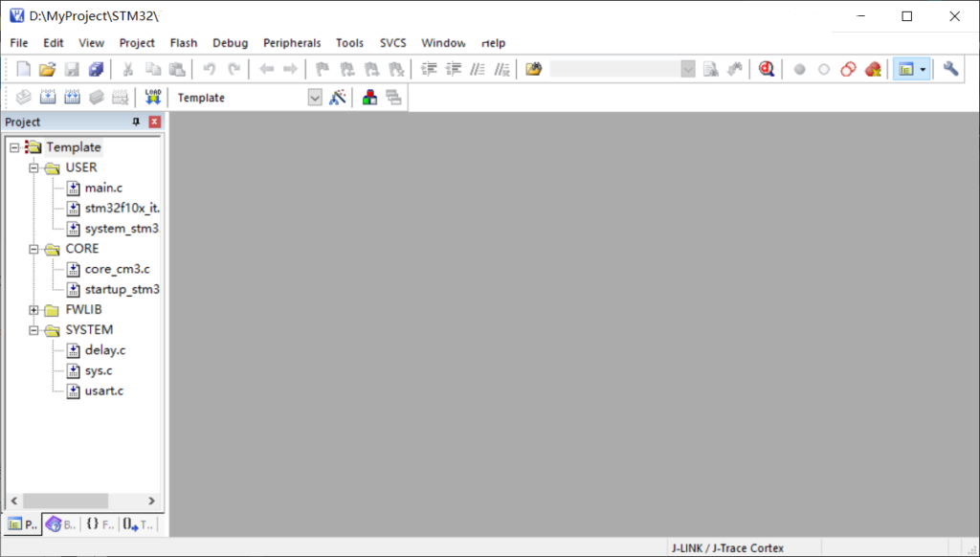This screenshot has height=557, width=980.
Task: Open Options for Target wand icon
Action: click(x=338, y=97)
